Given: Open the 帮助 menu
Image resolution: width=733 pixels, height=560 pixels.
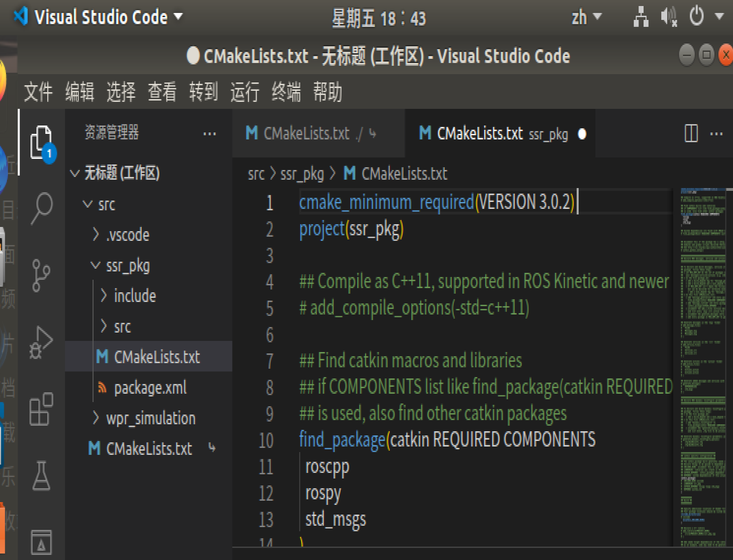Looking at the screenshot, I should (x=327, y=91).
